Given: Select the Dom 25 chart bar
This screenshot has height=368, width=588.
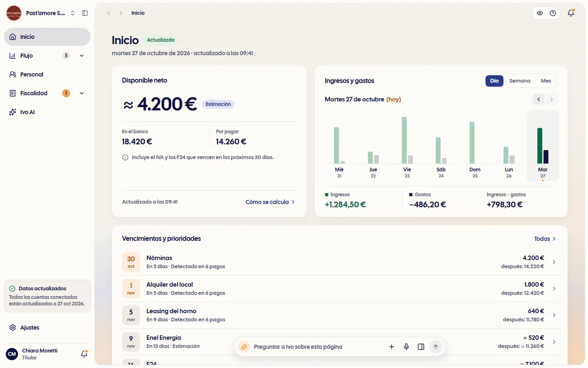Looking at the screenshot, I should (475, 145).
